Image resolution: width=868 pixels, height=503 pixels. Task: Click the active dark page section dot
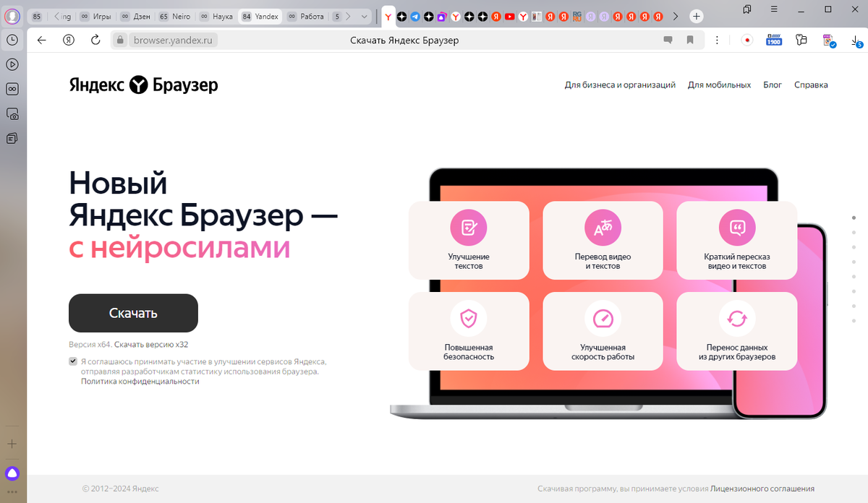coord(854,218)
